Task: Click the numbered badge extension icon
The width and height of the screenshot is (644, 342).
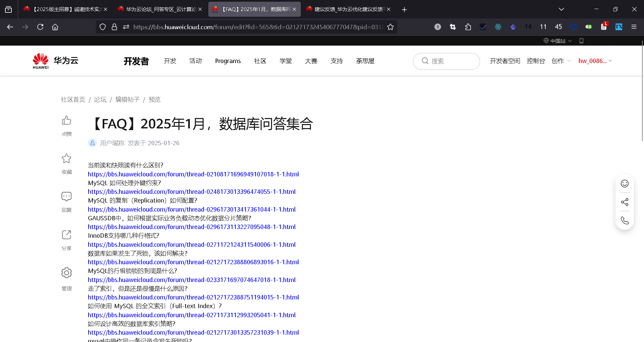Action: click(x=438, y=27)
